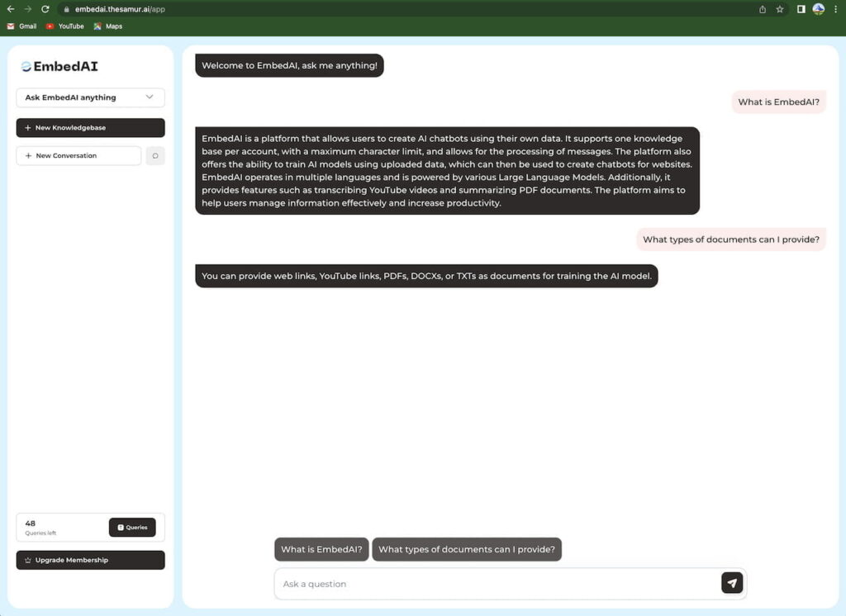Send the question with the paper-plane button
Image resolution: width=846 pixels, height=616 pixels.
click(x=732, y=583)
